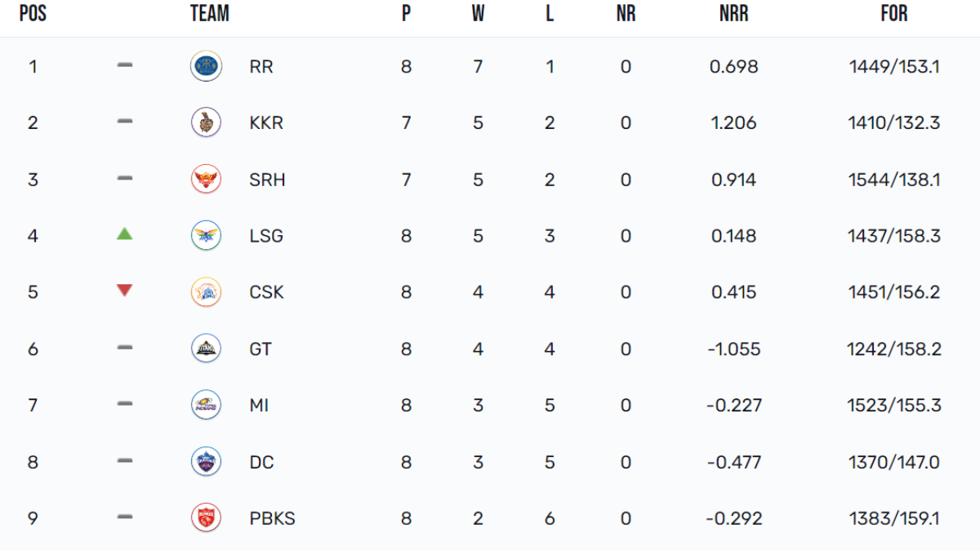
Task: Click the SRH team logo
Action: [x=206, y=179]
